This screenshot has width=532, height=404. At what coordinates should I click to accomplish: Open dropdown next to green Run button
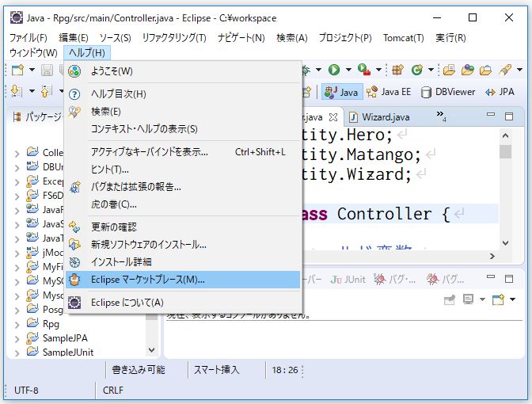click(x=348, y=70)
